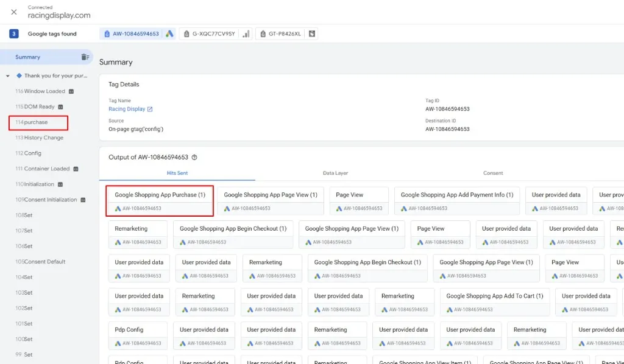Select the Thank you for your pur... page entry

[55, 75]
